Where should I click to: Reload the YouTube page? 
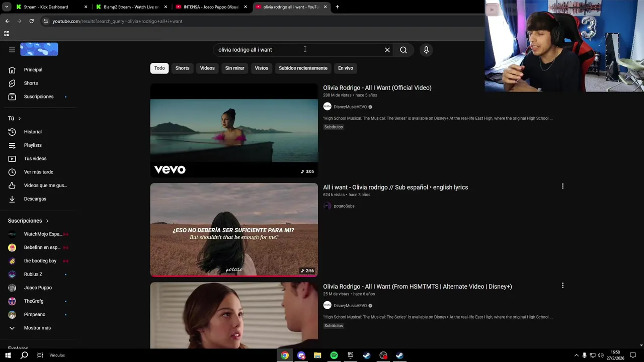point(31,21)
